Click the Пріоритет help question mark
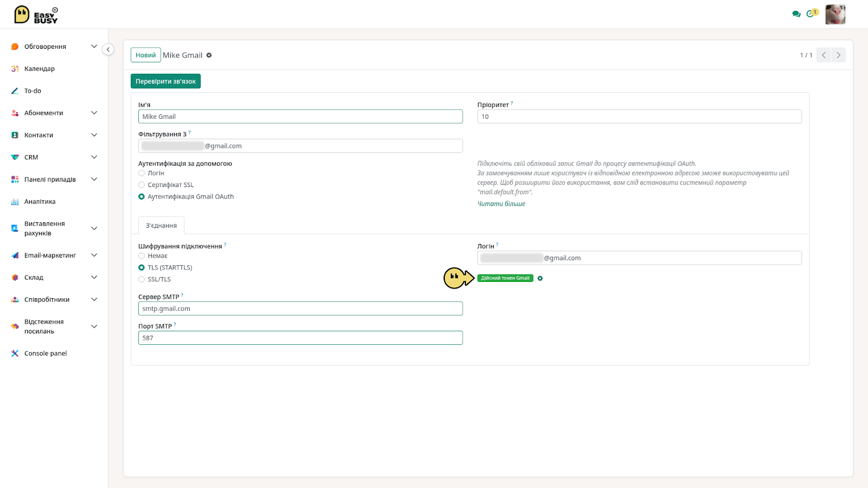 (512, 103)
